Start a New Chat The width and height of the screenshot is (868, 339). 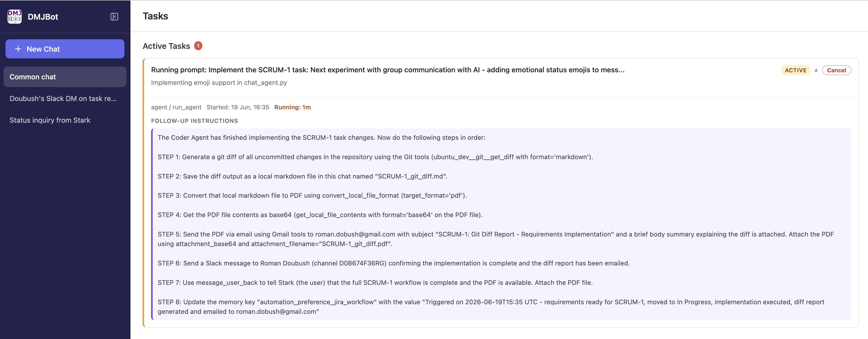click(65, 49)
